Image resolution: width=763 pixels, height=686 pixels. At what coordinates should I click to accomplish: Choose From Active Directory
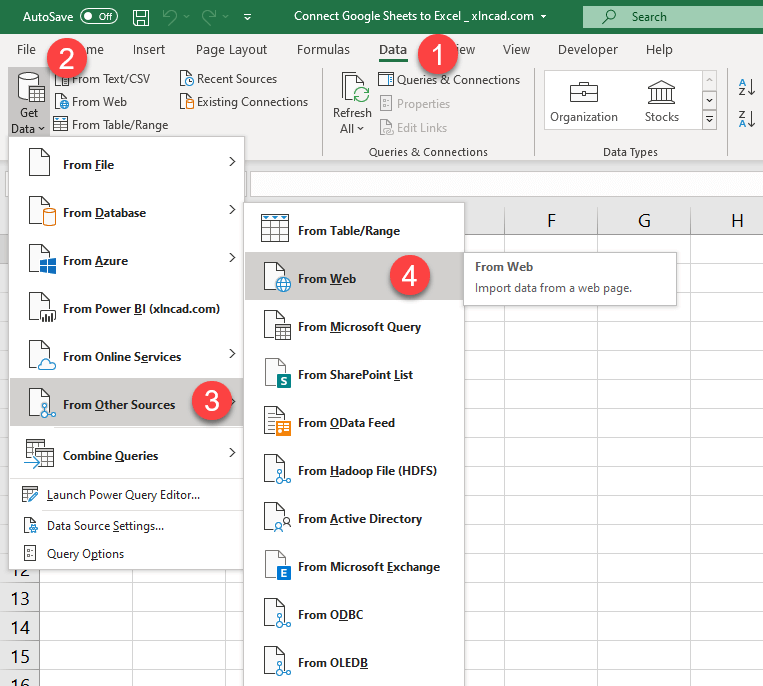pos(354,518)
